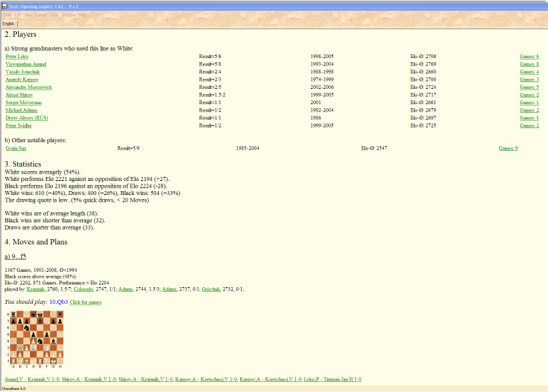The width and height of the screenshot is (548, 392).
Task: Open the Help menu
Action: click(82, 15)
